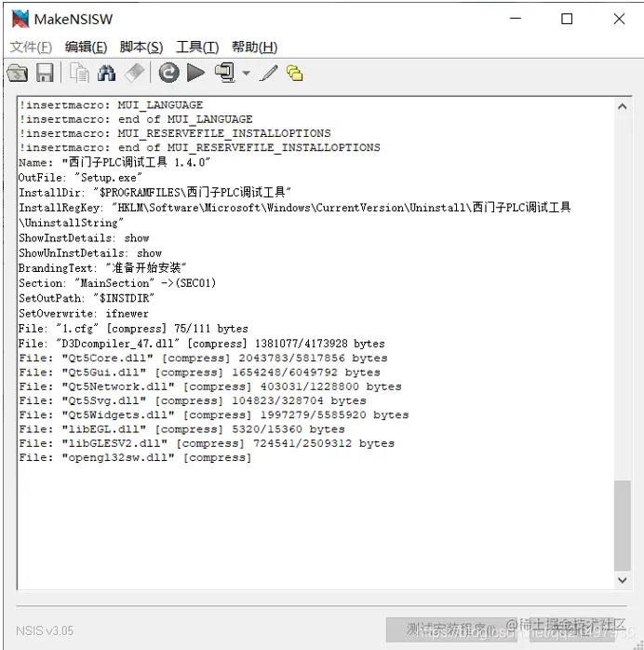This screenshot has height=650, width=644.
Task: Click the 'File: "1.cfg"' line
Action: tap(133, 329)
